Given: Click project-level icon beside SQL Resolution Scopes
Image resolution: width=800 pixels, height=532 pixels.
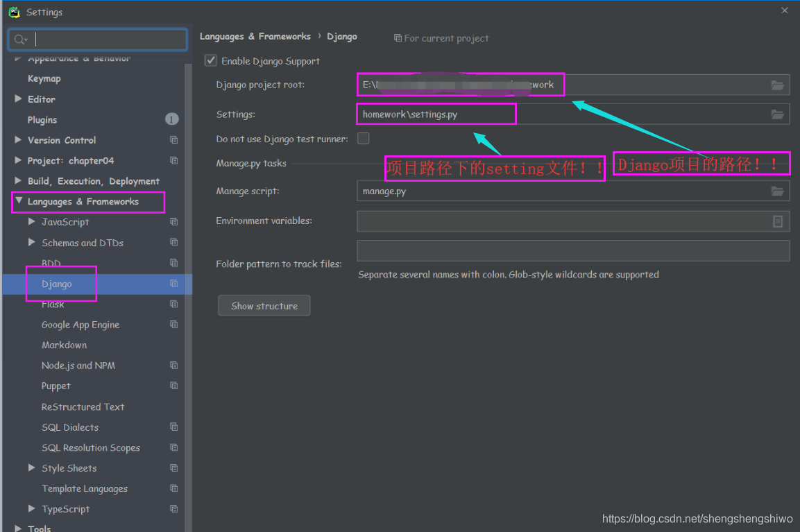Looking at the screenshot, I should click(x=174, y=447).
